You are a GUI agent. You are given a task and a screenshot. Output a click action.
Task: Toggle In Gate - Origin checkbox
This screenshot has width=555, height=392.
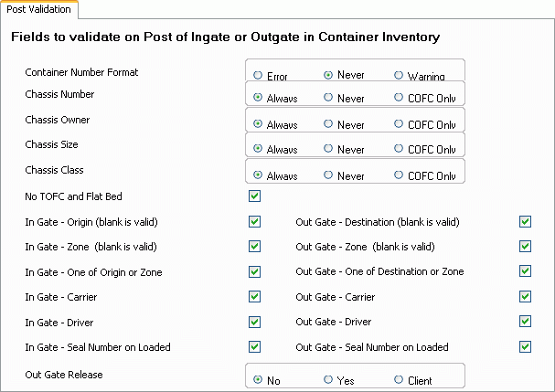click(x=254, y=222)
